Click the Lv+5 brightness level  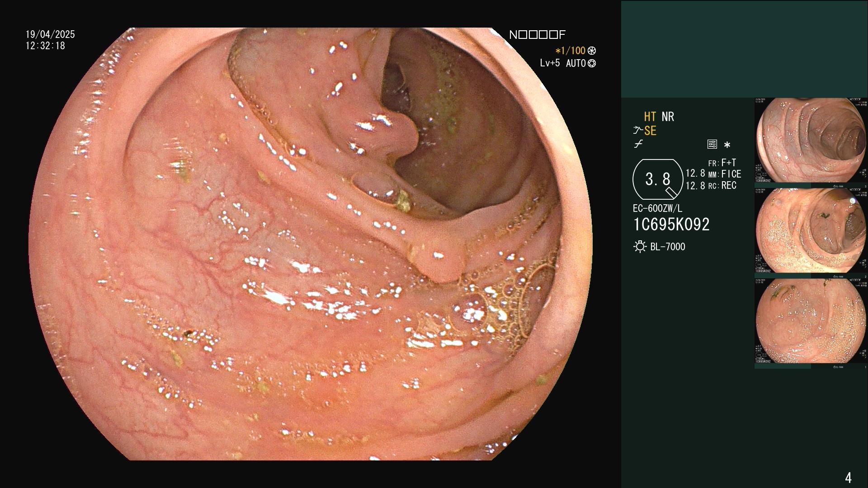pyautogui.click(x=550, y=63)
